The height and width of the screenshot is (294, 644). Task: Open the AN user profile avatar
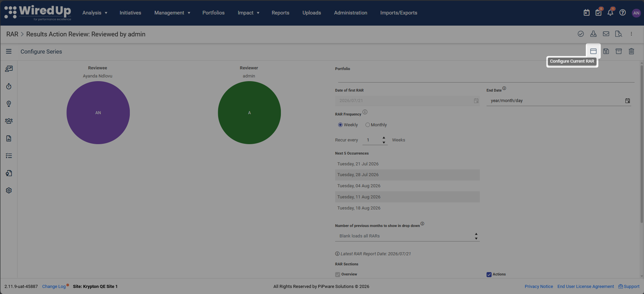[636, 13]
